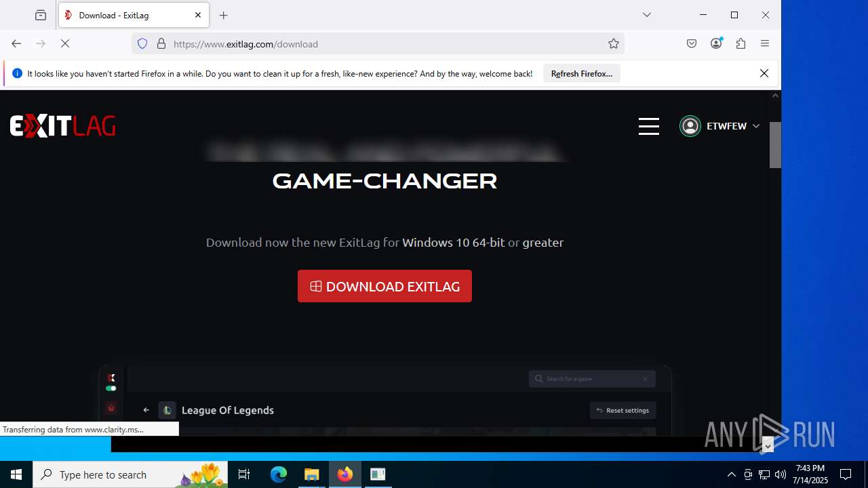Open the taskbar clock showing 7:43 PM
The height and width of the screenshot is (488, 868).
coord(810,474)
